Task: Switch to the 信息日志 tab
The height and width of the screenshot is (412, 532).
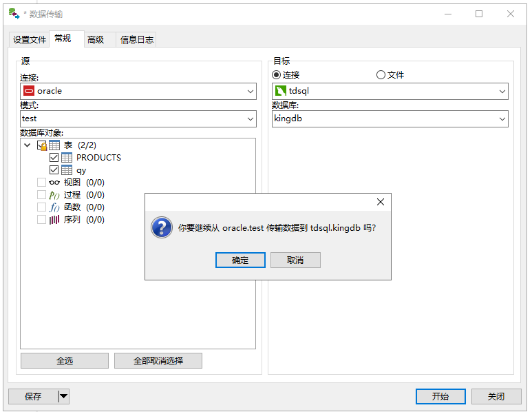Action: [x=137, y=40]
